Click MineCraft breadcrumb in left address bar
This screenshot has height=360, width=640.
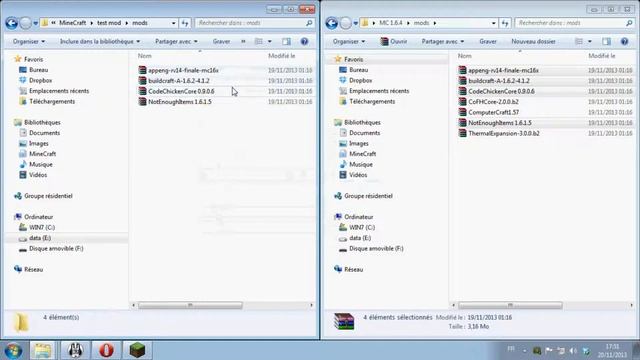tap(73, 23)
